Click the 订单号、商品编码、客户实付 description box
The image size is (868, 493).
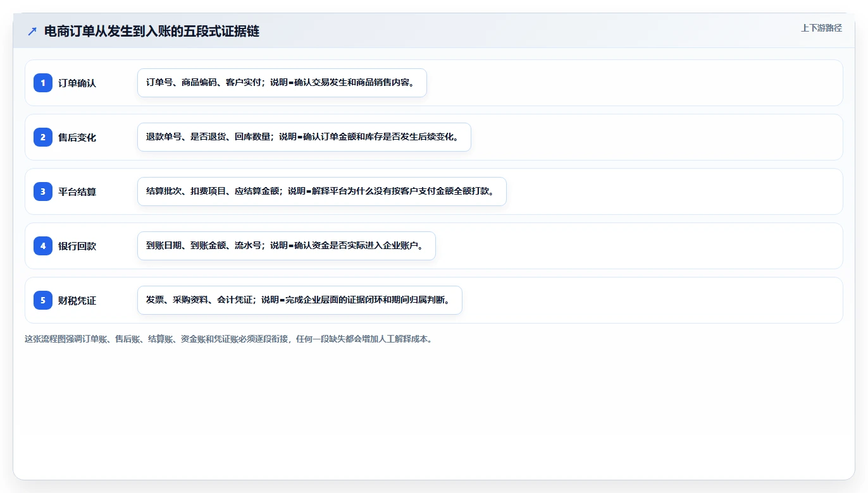pos(282,83)
